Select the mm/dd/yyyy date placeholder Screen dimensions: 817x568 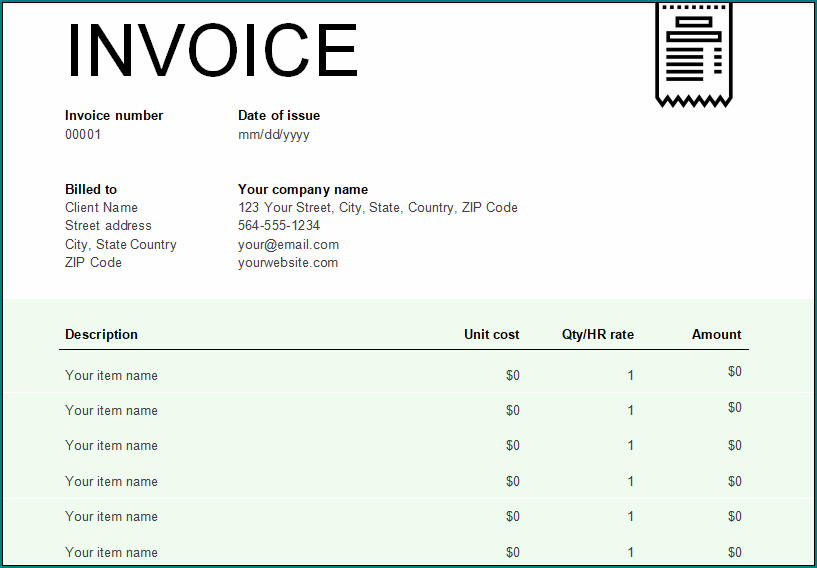274,135
